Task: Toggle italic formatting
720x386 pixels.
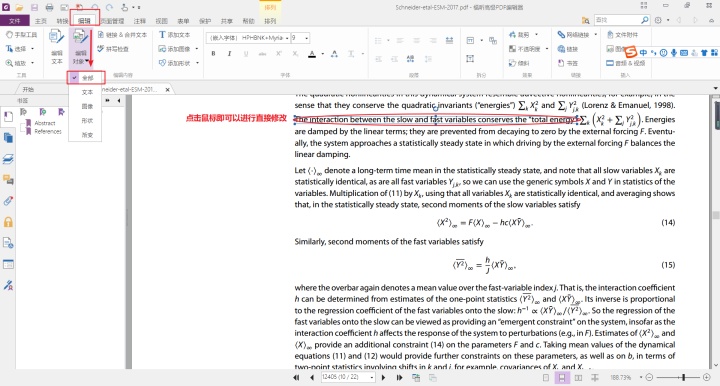Action: [230, 54]
